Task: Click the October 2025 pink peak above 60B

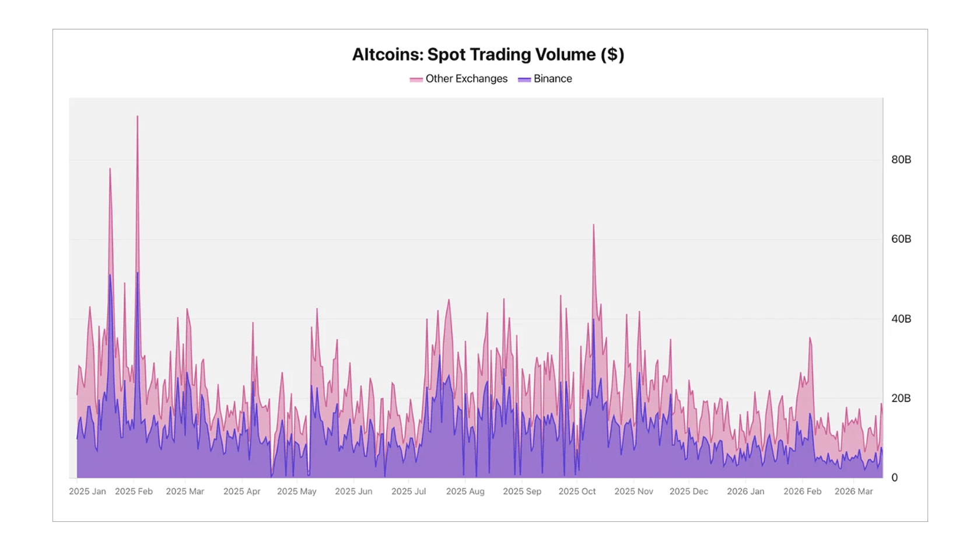Action: 594,226
